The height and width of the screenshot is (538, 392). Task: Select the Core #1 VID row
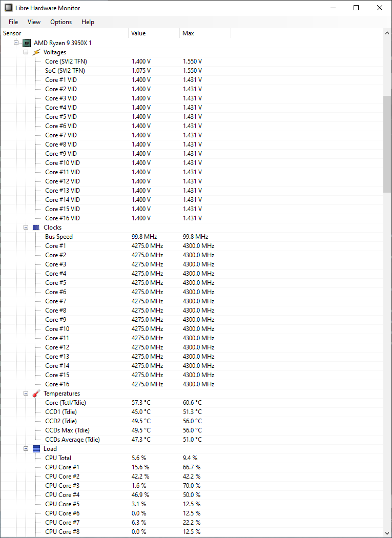[192, 80]
